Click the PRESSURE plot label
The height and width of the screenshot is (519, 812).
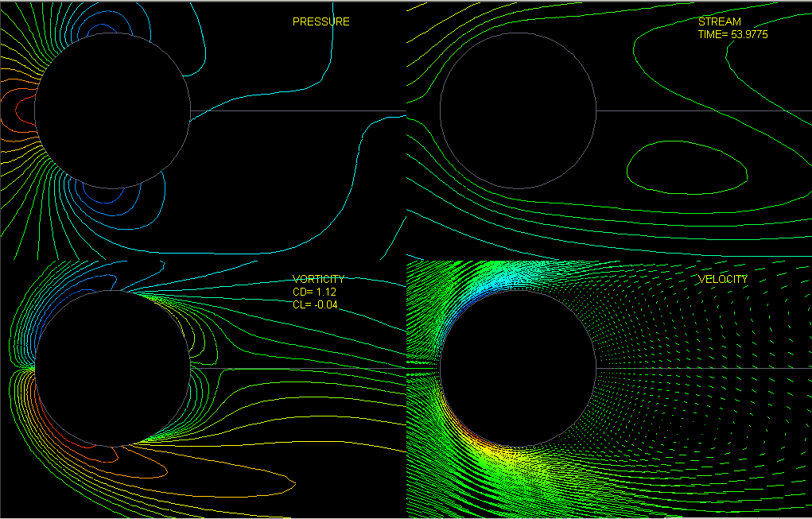[321, 21]
